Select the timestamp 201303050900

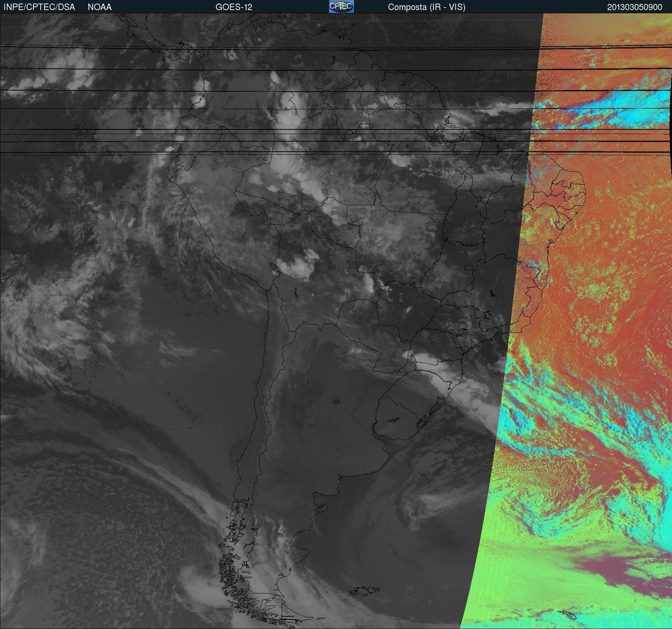point(635,7)
